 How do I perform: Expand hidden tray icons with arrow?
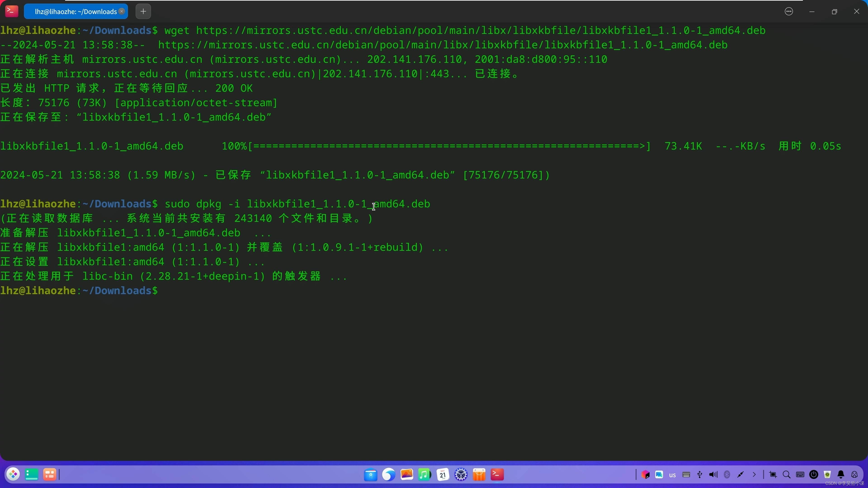754,474
